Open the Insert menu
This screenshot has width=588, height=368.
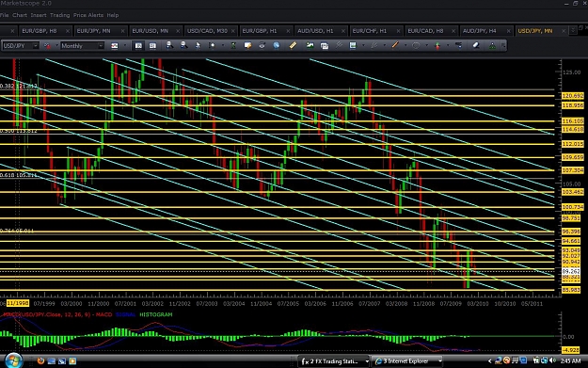tap(39, 15)
